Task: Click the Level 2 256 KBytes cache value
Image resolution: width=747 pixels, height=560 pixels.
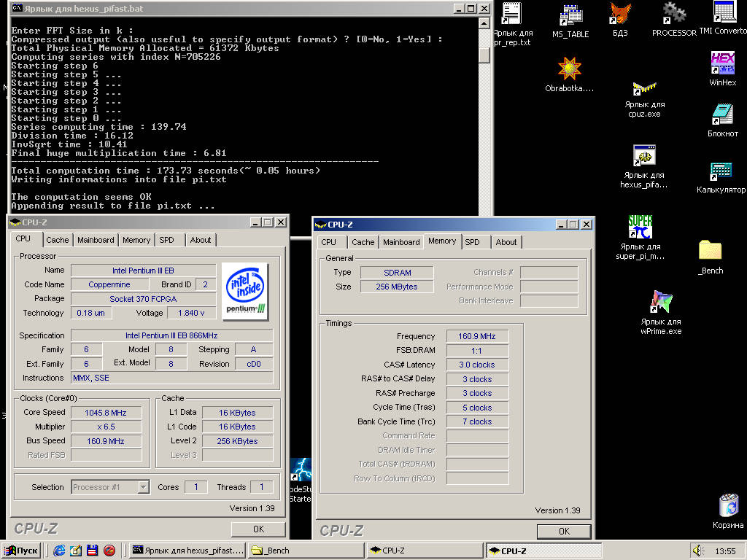Action: click(x=237, y=441)
